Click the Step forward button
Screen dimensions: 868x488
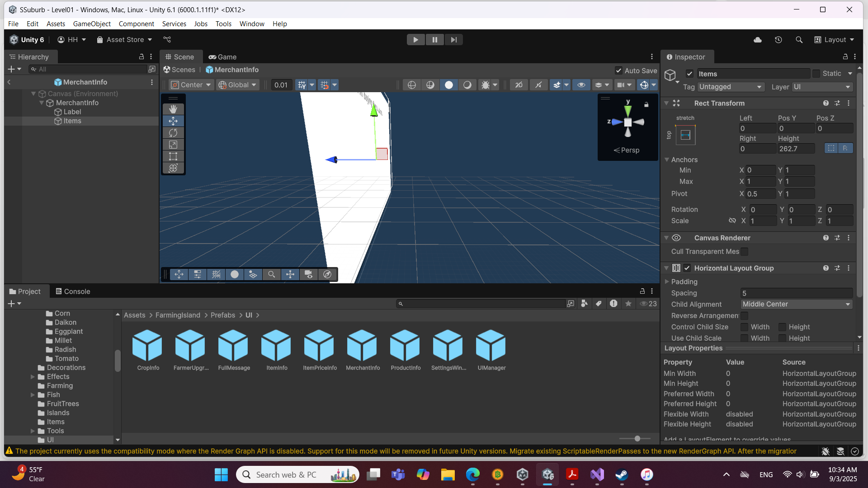(453, 40)
